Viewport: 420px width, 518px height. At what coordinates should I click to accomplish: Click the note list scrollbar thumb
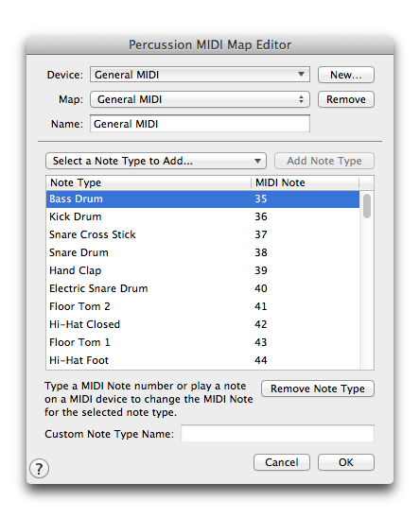[367, 206]
